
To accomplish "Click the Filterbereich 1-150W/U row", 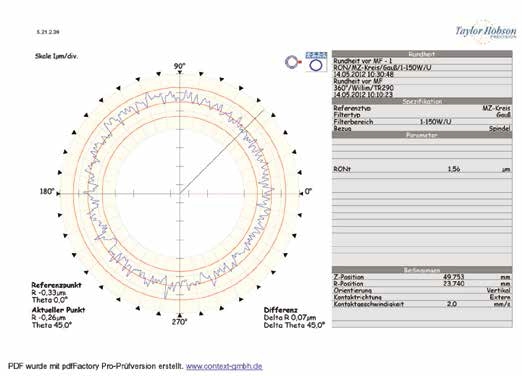I will pos(422,122).
